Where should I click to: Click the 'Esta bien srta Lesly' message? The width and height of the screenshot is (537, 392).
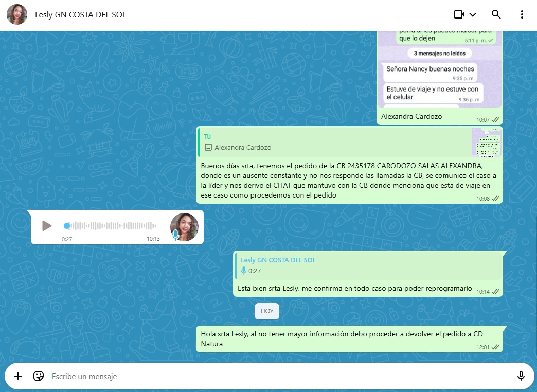coord(354,288)
